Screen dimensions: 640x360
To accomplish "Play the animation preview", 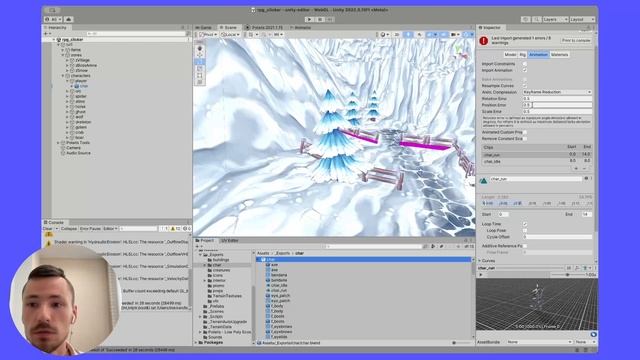I will pos(481,275).
